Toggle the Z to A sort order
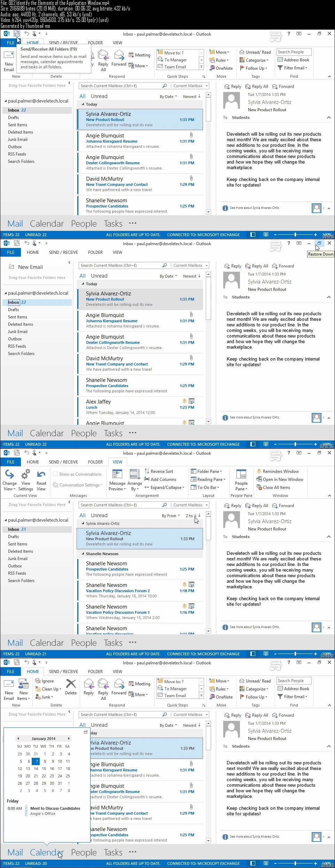335x868 pixels. (x=193, y=515)
